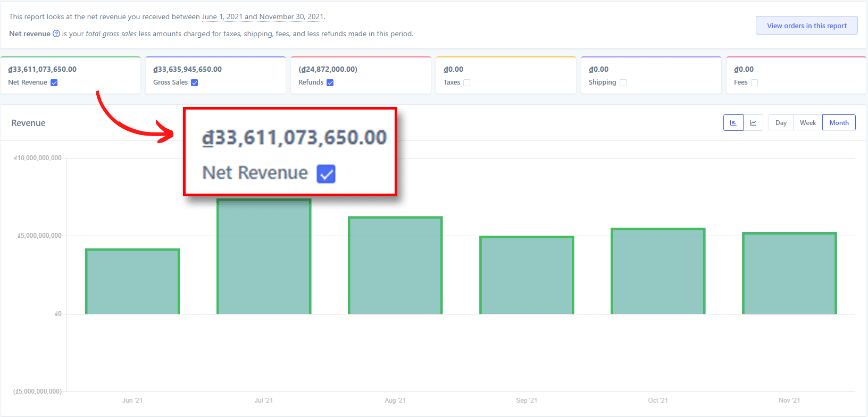Uncheck the Gross Sales checkbox

click(x=194, y=82)
